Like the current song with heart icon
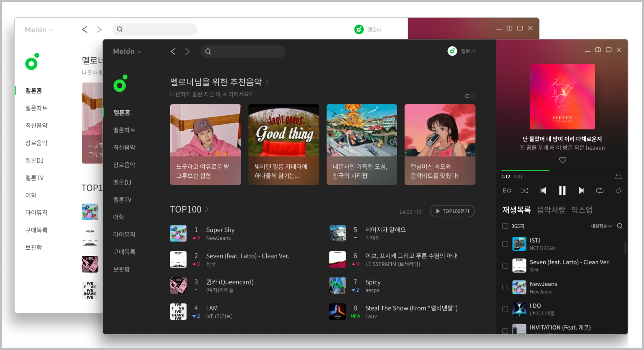 coord(562,160)
